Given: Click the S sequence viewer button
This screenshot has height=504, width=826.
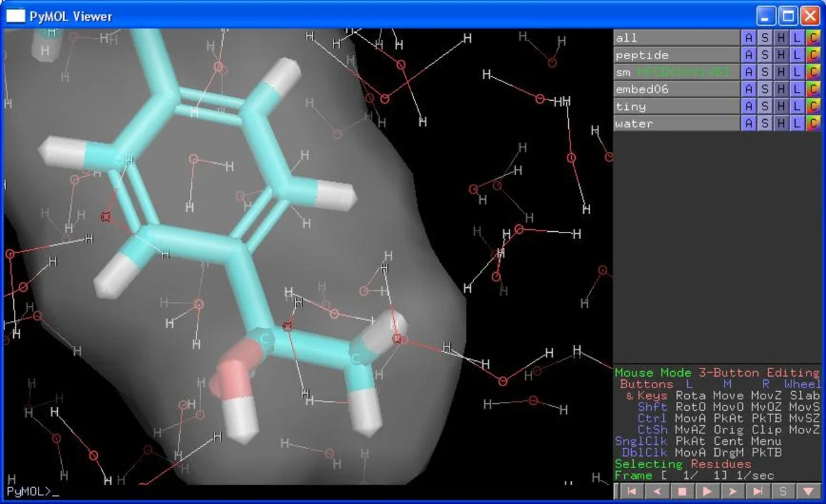Looking at the screenshot, I should (784, 491).
